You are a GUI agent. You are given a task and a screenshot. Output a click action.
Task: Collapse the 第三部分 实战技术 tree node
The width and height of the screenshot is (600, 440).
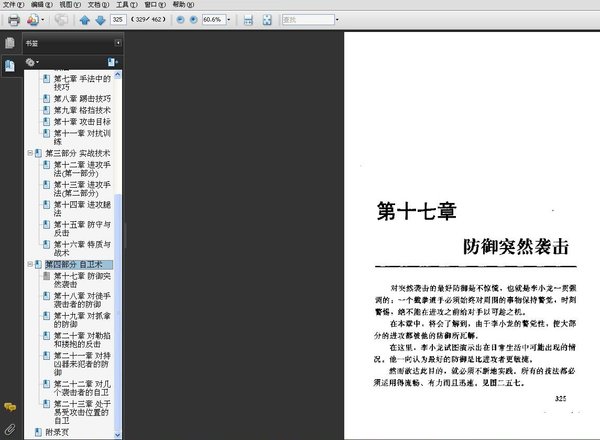30,153
